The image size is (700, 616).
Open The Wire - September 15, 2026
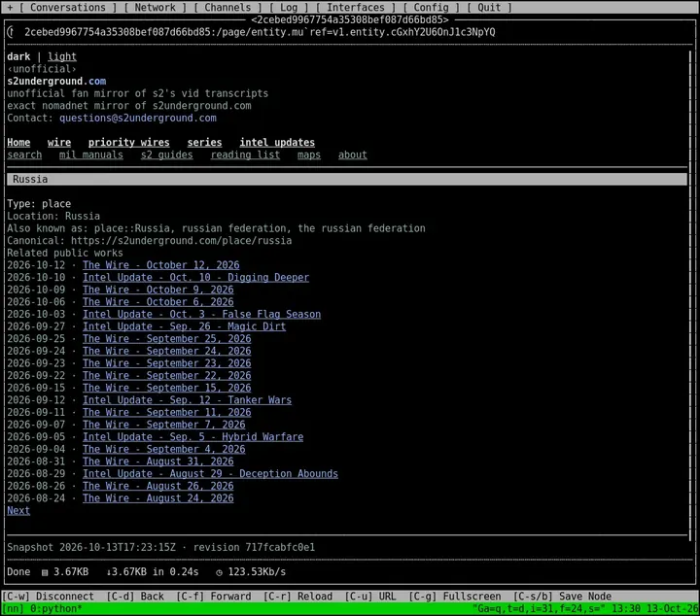(167, 388)
